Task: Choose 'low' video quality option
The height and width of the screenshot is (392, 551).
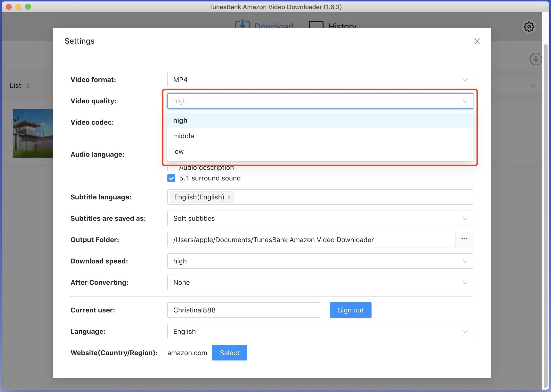Action: coord(178,151)
